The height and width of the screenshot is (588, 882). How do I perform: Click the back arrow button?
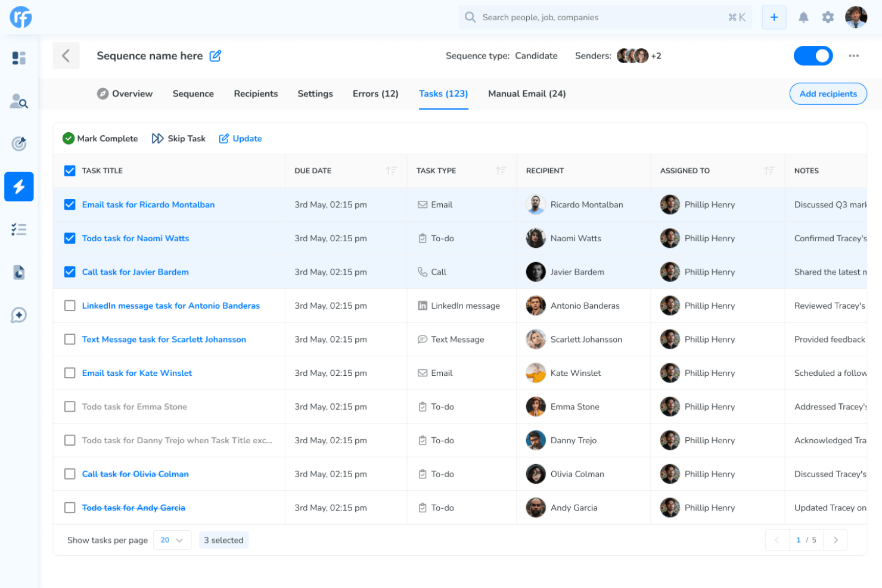click(x=66, y=56)
